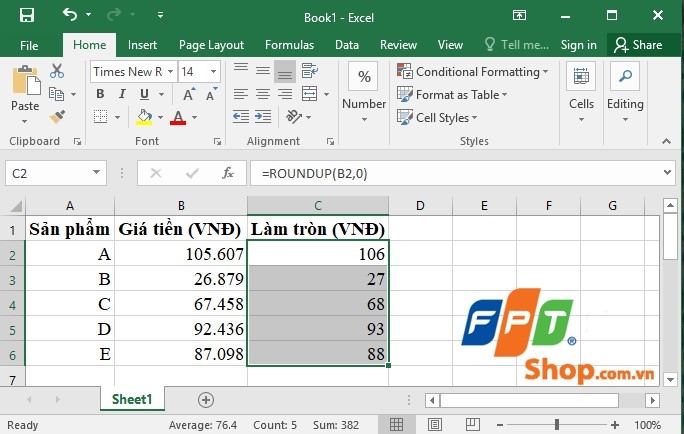Viewport: 684px width, 434px height.
Task: Click Sign in
Action: tap(578, 45)
